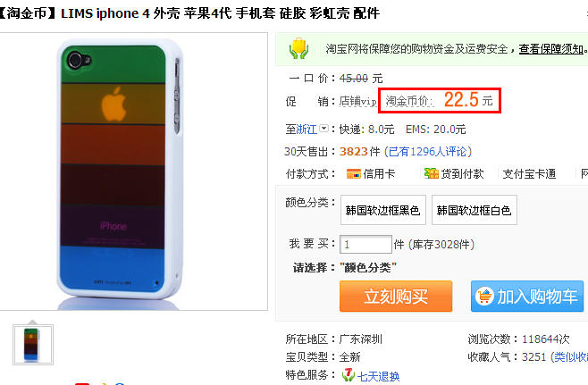Click the 店铺vip promotion tab

tap(357, 101)
